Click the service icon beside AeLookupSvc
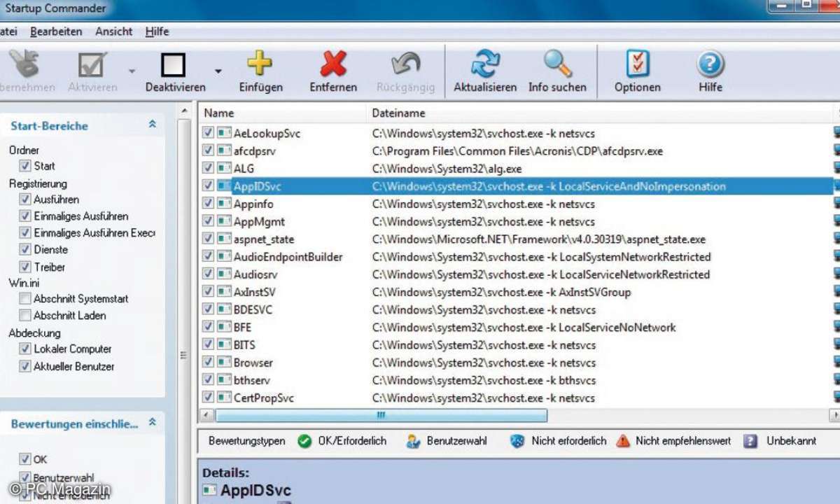 click(x=224, y=133)
